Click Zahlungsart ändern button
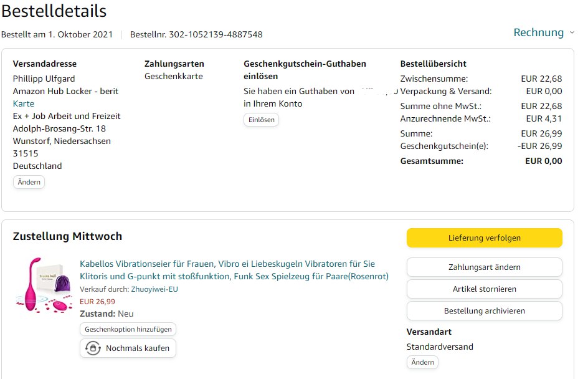This screenshot has height=379, width=588. tap(484, 267)
